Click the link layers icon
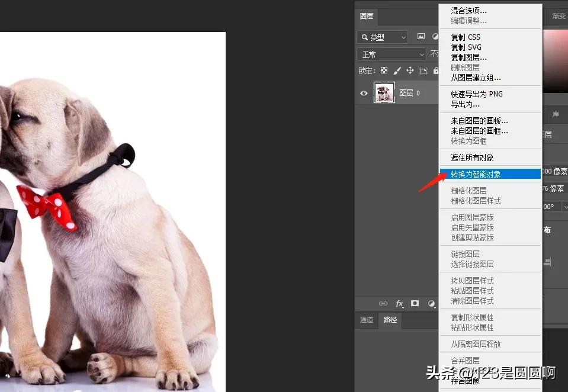 point(384,303)
